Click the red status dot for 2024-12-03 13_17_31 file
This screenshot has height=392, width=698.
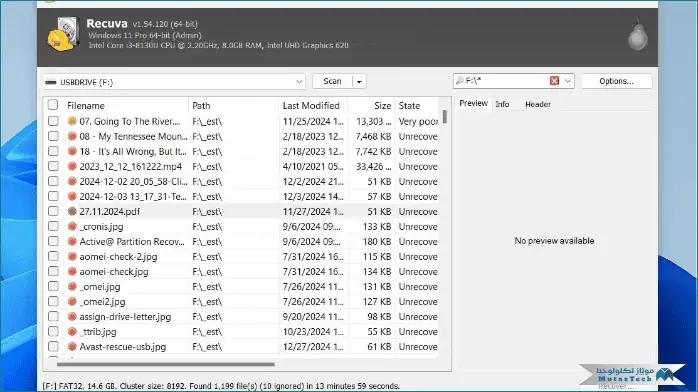tap(72, 196)
